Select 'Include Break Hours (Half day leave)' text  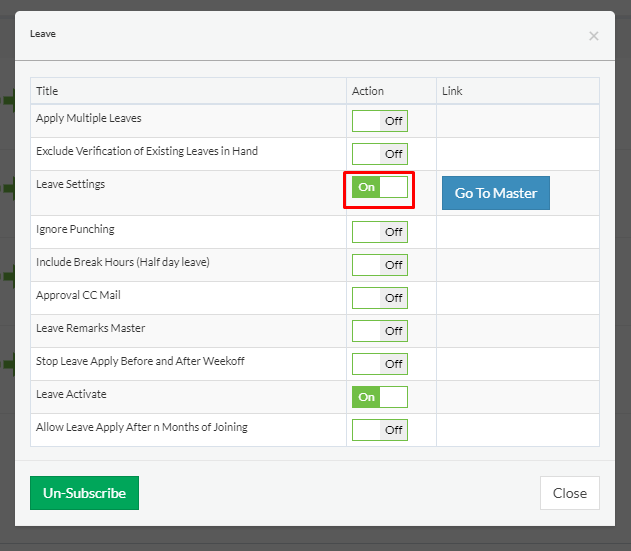point(123,262)
